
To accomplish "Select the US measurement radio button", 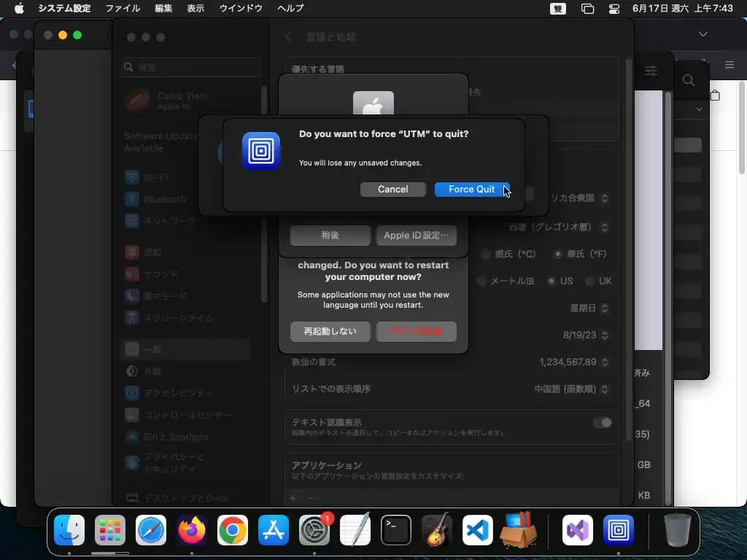I will pyautogui.click(x=551, y=281).
